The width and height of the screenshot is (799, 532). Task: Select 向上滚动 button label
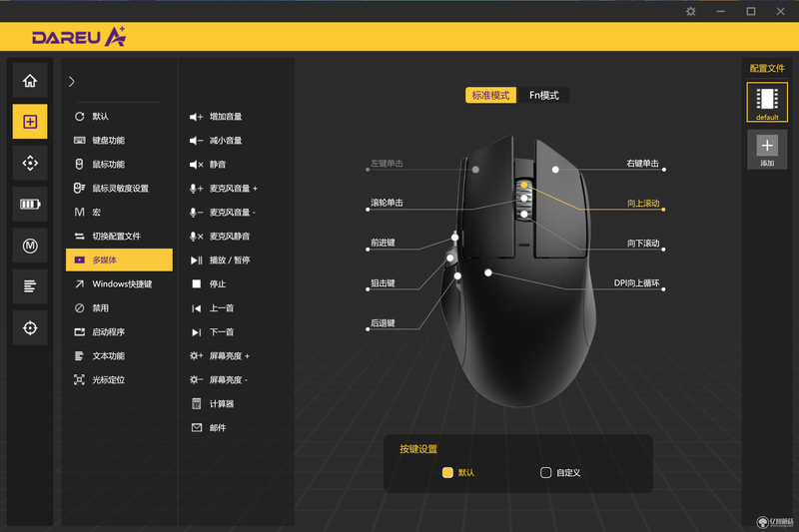coord(643,204)
